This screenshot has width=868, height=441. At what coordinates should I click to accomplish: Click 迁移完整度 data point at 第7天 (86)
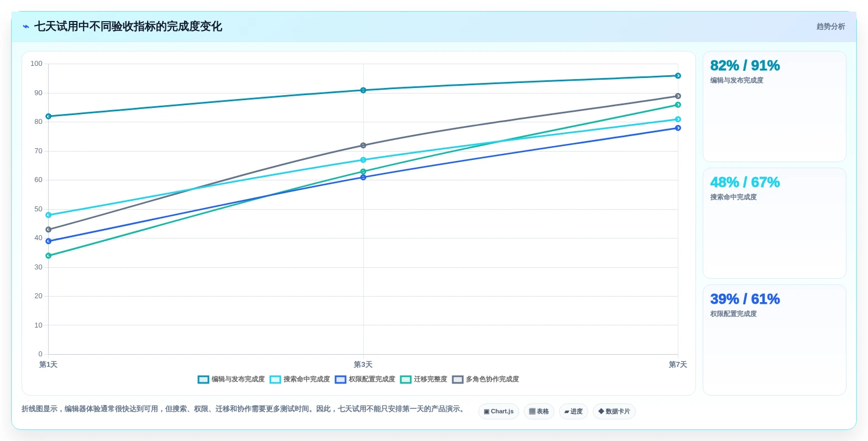click(678, 105)
